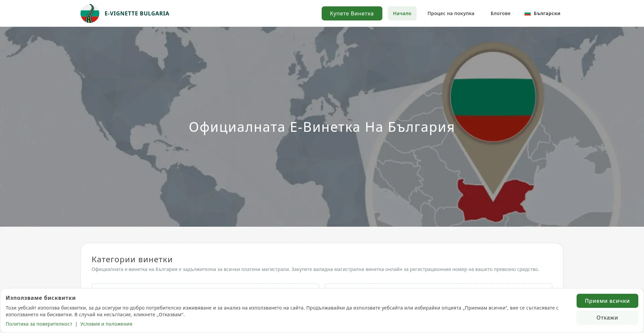Open the Процес на покупка page
The width and height of the screenshot is (644, 333).
click(x=451, y=13)
